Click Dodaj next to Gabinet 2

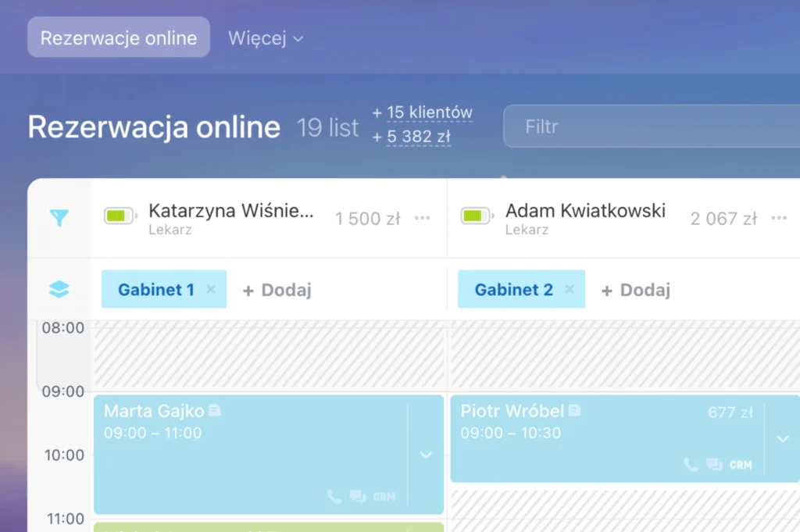tap(636, 290)
